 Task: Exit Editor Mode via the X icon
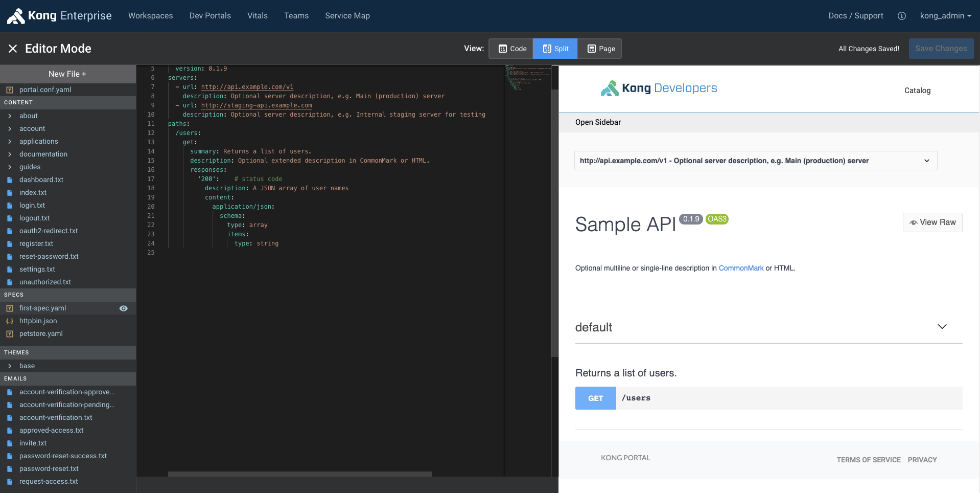click(12, 48)
